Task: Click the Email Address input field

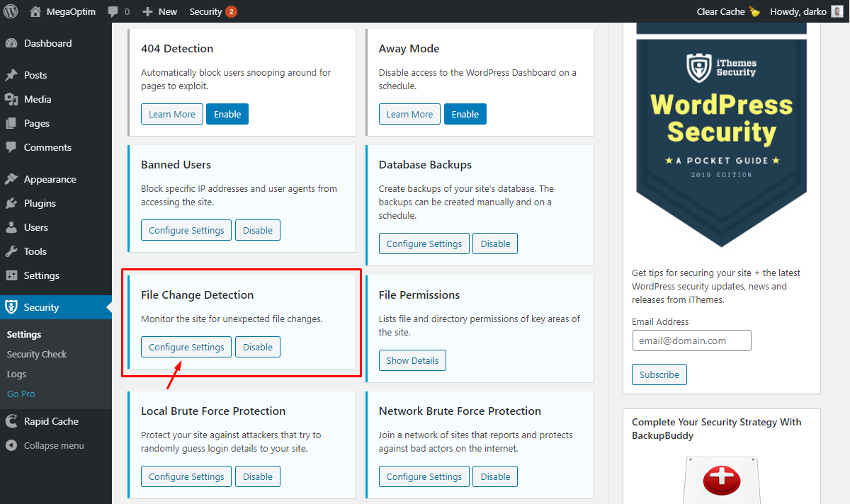Action: coord(691,340)
